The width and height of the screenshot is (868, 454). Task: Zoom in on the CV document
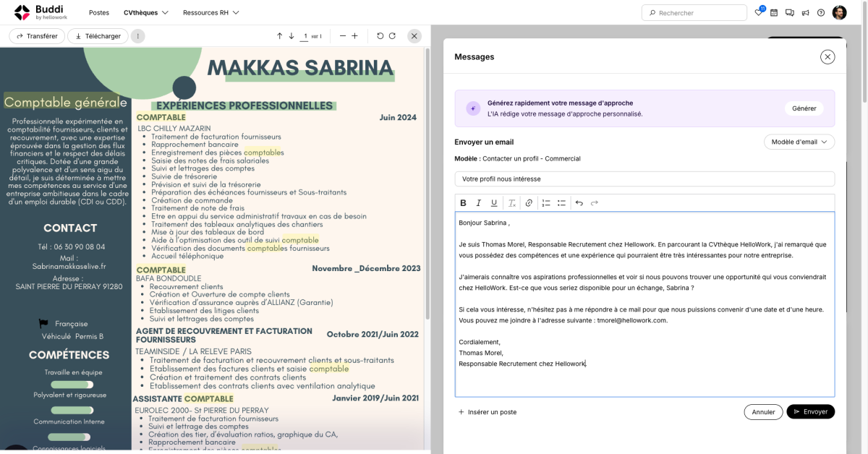pos(354,36)
